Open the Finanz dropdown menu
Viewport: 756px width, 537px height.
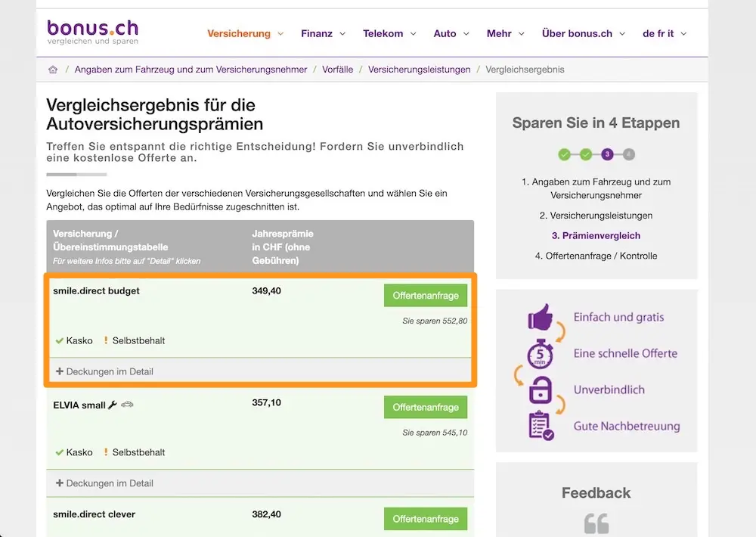[323, 33]
